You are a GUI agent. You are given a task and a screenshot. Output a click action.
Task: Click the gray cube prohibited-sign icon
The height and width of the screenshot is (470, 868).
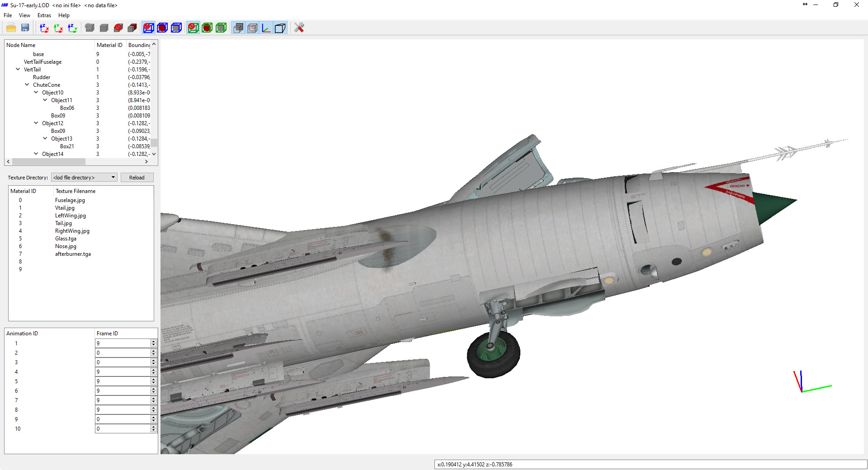tap(118, 28)
